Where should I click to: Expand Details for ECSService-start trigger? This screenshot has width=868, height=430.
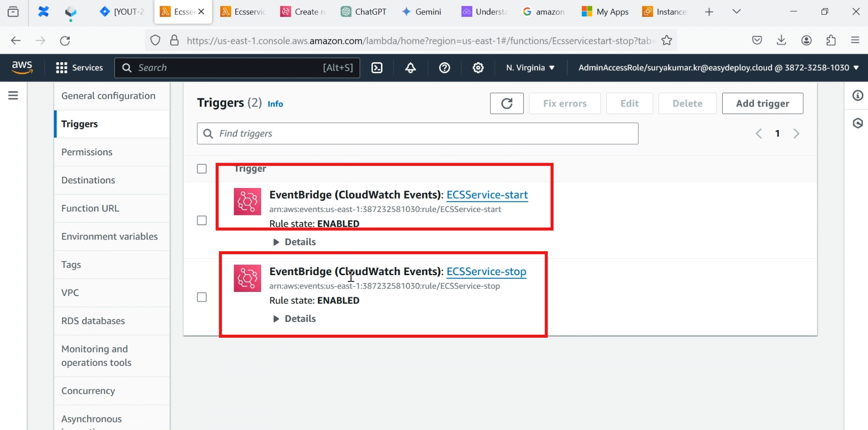click(295, 242)
